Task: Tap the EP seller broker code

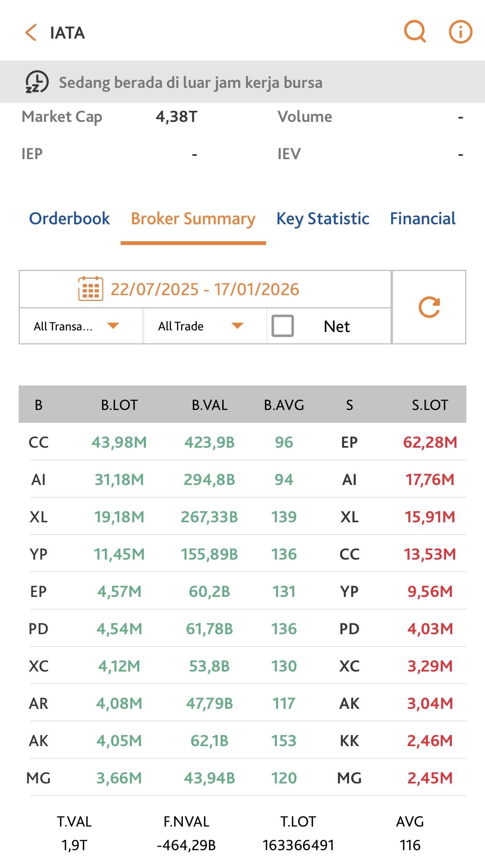Action: (349, 442)
